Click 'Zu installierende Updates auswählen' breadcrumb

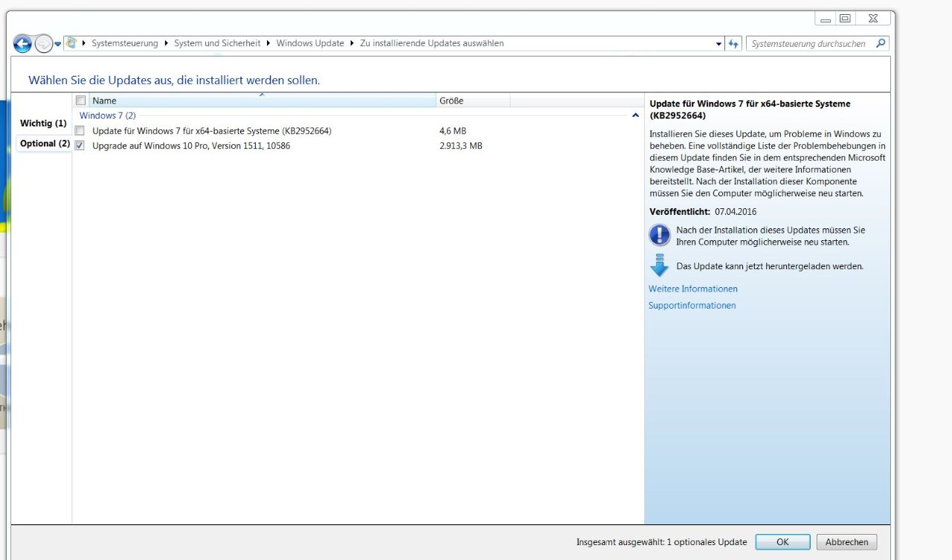432,43
